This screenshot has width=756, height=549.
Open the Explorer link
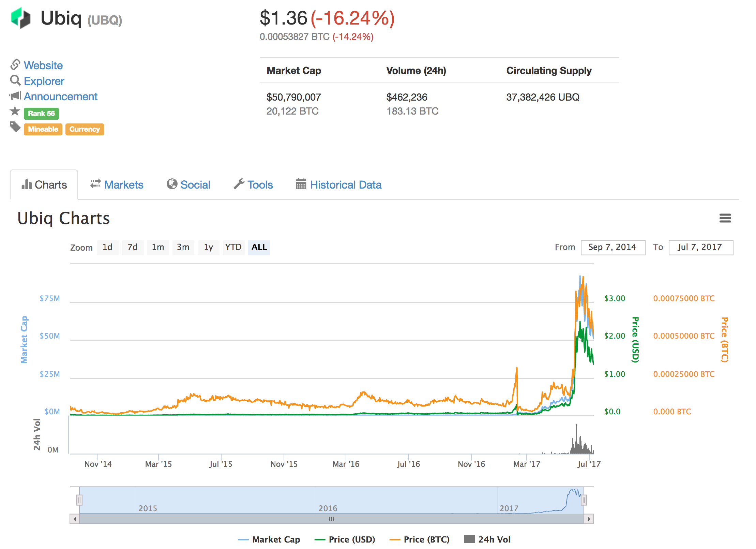44,81
